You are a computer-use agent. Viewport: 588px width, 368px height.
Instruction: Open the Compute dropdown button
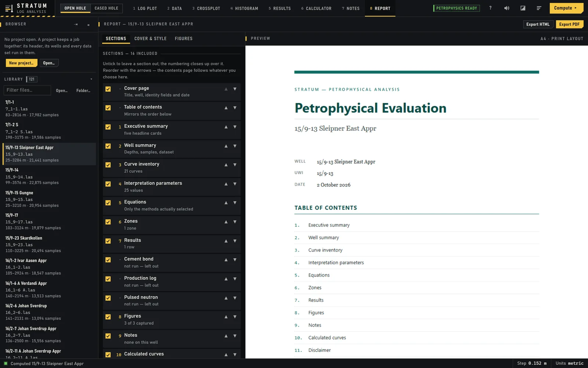(x=566, y=8)
